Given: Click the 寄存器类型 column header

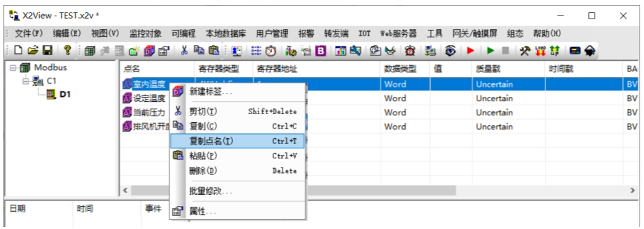Looking at the screenshot, I should pyautogui.click(x=223, y=69).
